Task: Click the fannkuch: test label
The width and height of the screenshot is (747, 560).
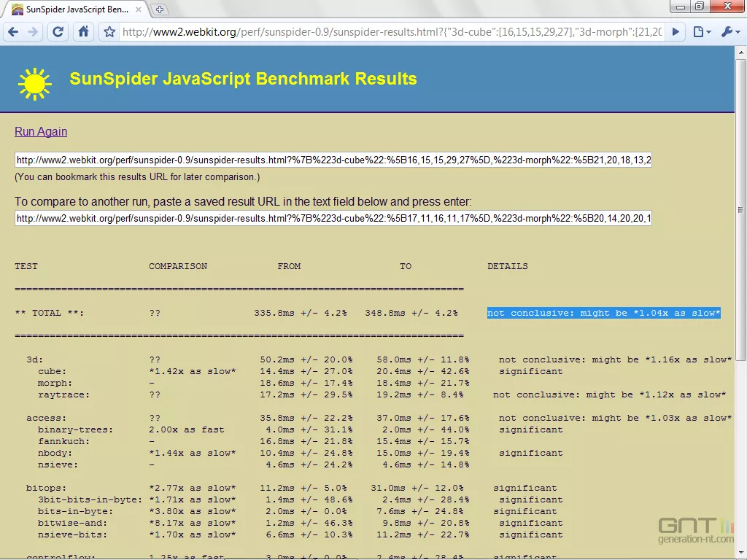Action: coord(64,441)
